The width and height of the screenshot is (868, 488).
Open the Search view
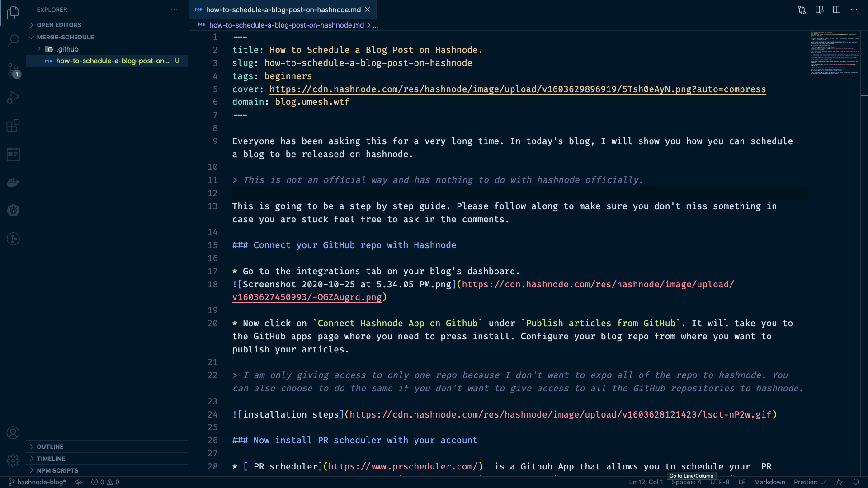click(13, 41)
